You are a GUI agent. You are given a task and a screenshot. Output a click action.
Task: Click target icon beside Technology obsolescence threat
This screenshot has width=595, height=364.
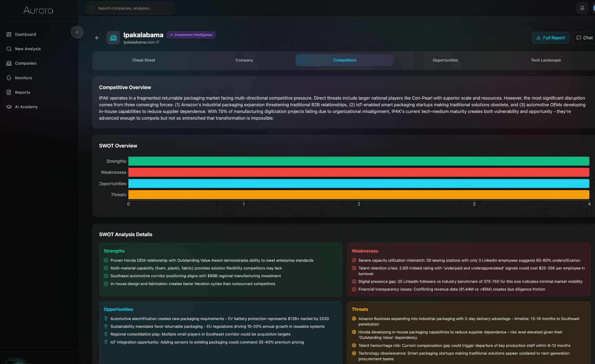pyautogui.click(x=354, y=353)
